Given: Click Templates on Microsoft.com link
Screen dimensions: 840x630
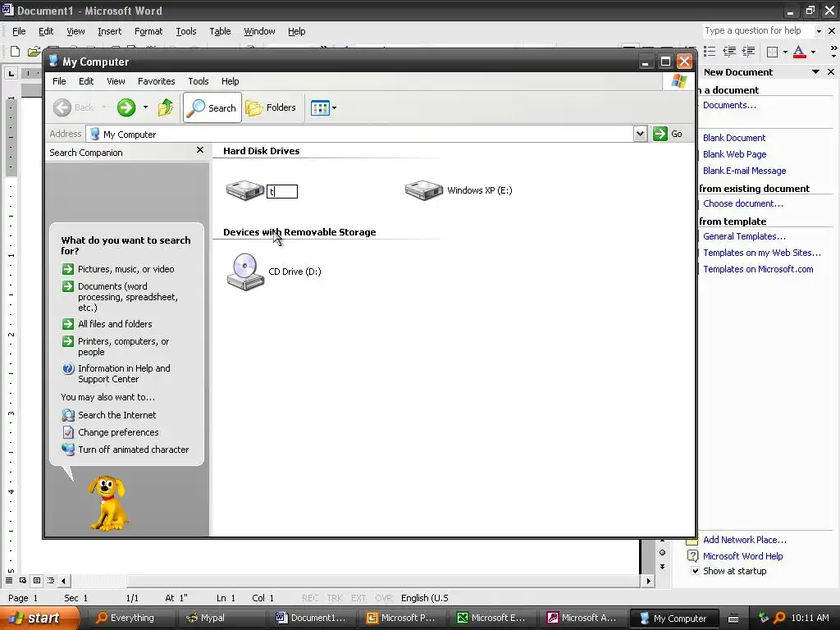Looking at the screenshot, I should pos(758,269).
